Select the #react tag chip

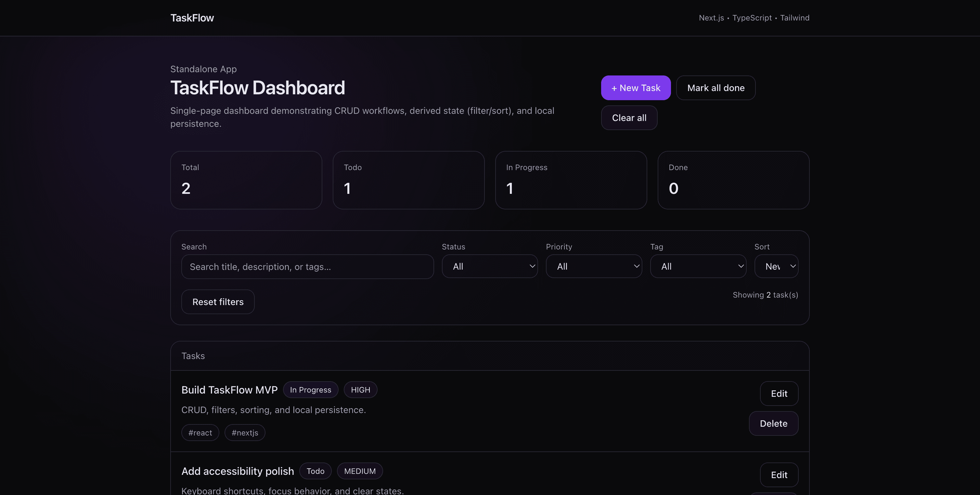pyautogui.click(x=200, y=433)
